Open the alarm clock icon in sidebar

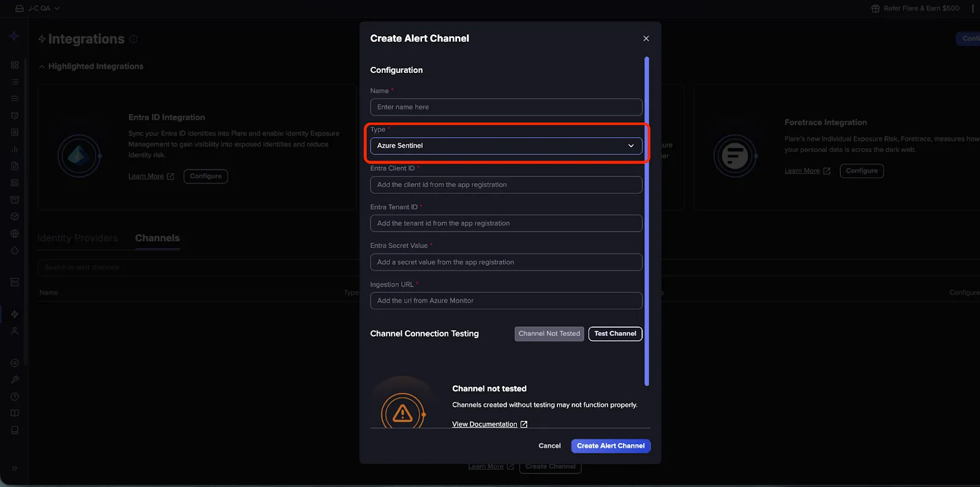15,115
